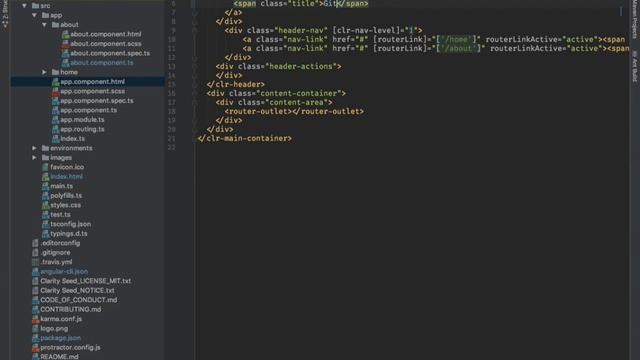
Task: Click the about.component.scss file icon
Action: (x=65, y=44)
